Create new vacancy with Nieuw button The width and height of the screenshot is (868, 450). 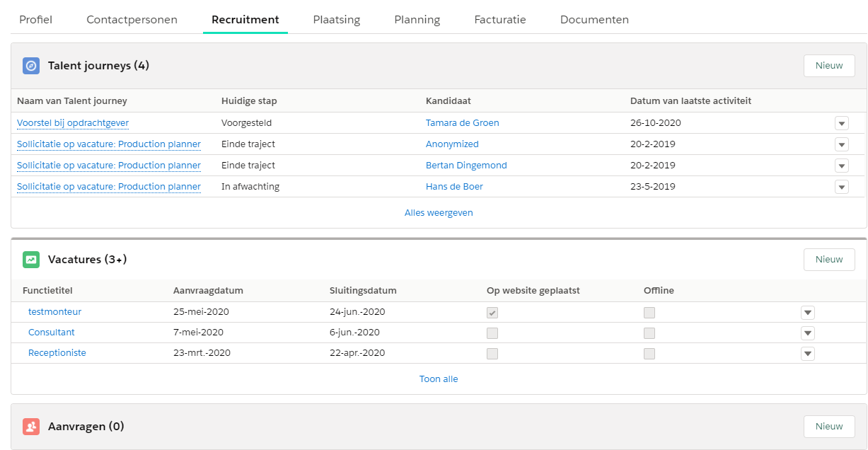tap(829, 260)
